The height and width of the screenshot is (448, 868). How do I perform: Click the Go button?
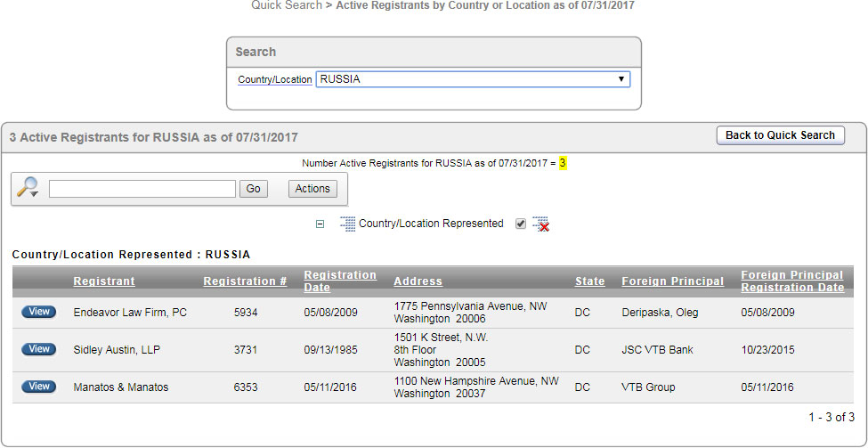click(254, 189)
